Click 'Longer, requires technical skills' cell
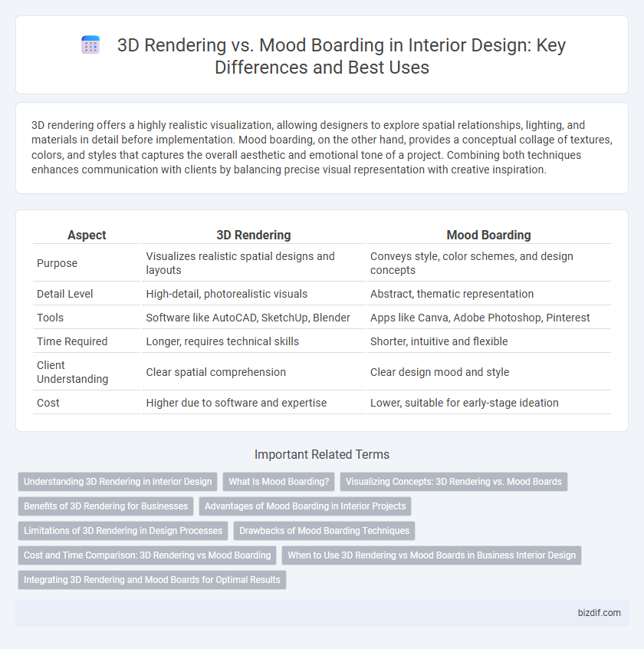 pos(253,341)
